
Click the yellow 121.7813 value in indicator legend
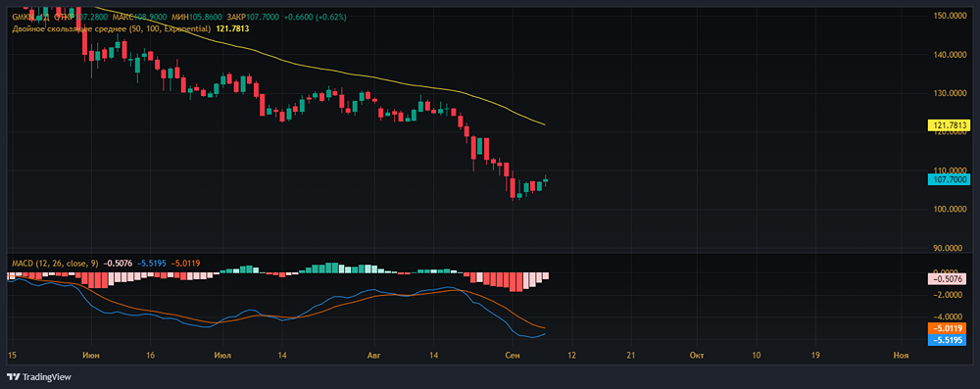233,28
